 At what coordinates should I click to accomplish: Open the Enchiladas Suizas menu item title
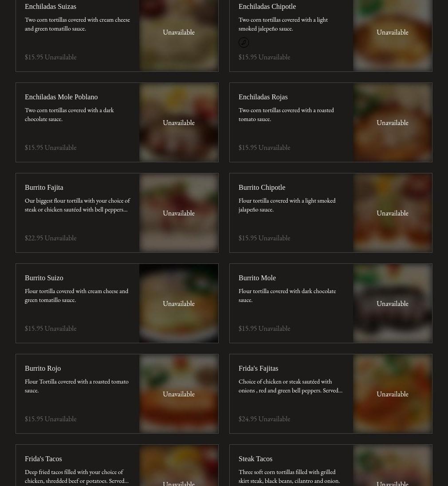[51, 7]
